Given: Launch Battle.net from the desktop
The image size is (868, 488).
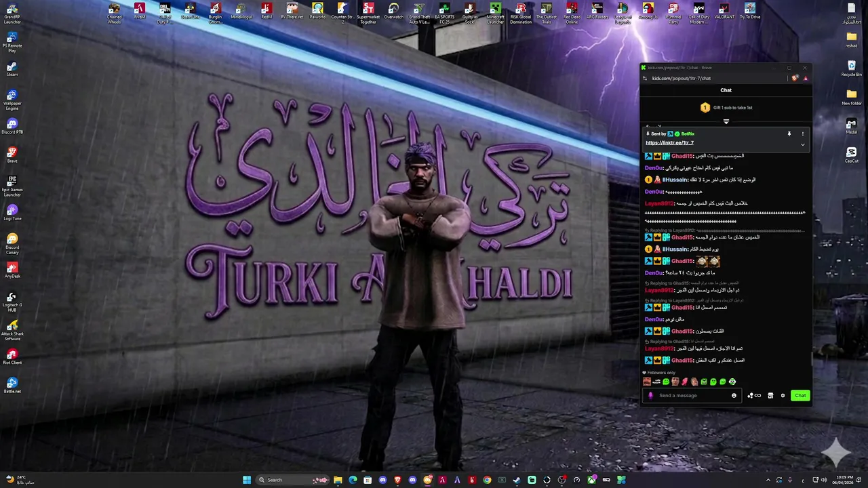Looking at the screenshot, I should pos(12,386).
